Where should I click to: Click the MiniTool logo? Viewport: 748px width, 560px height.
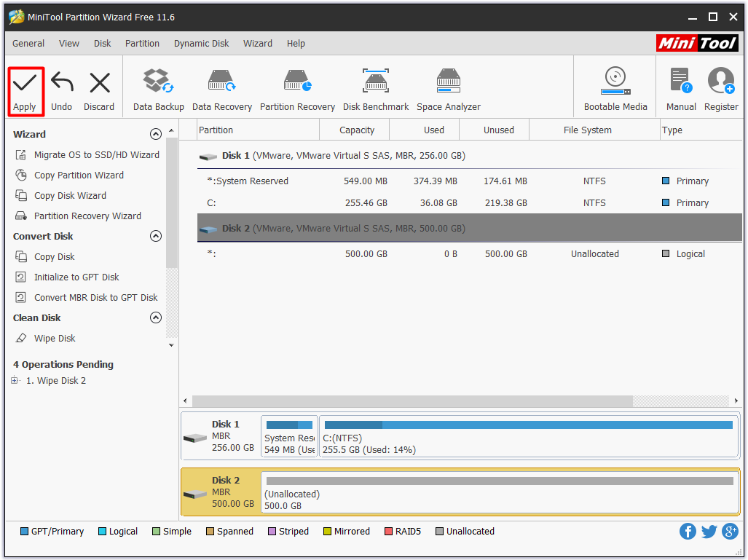point(697,44)
